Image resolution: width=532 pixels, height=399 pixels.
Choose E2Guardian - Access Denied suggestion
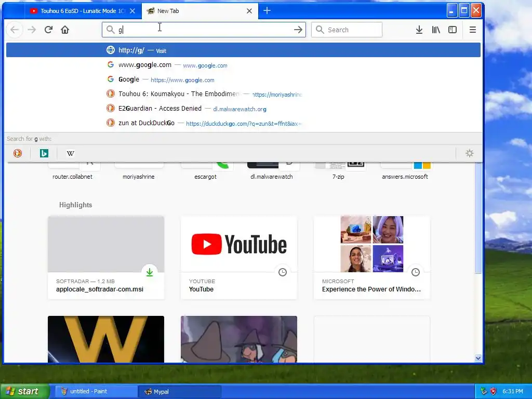pos(243,109)
